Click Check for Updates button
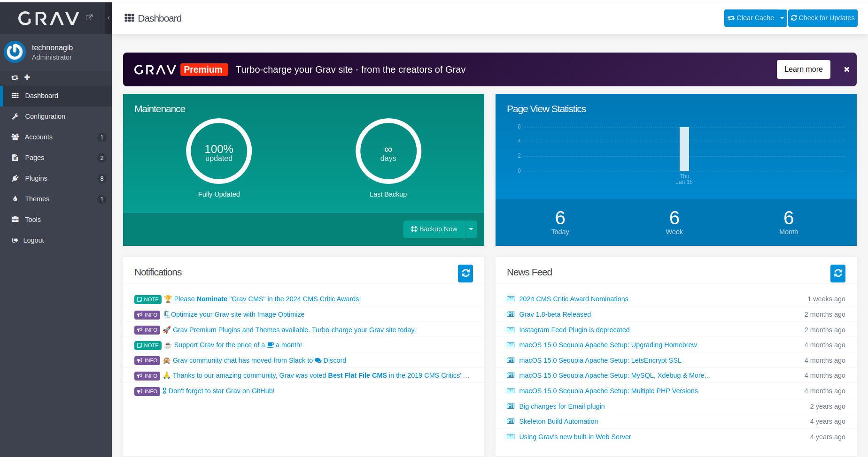This screenshot has width=868, height=457. coord(823,18)
